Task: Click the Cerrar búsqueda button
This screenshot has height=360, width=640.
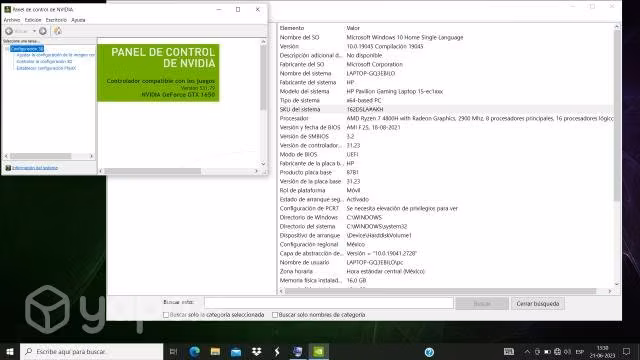Action: (538, 304)
